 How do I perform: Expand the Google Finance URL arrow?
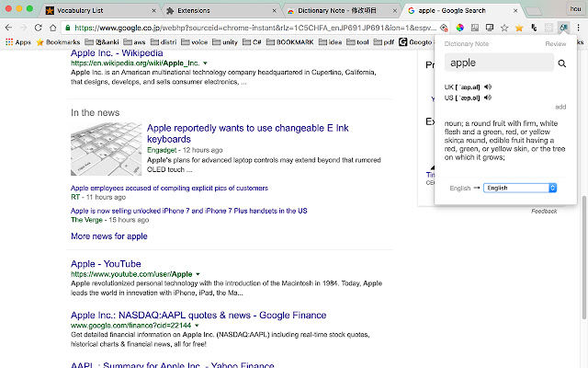(x=197, y=325)
